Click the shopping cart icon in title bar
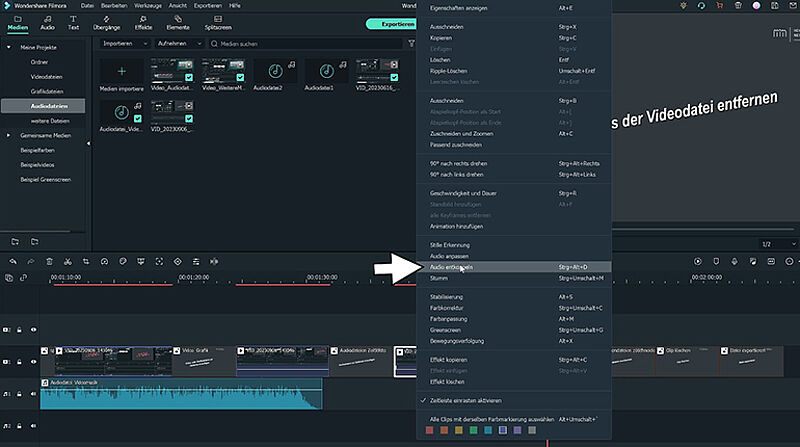The image size is (800, 447). (719, 6)
